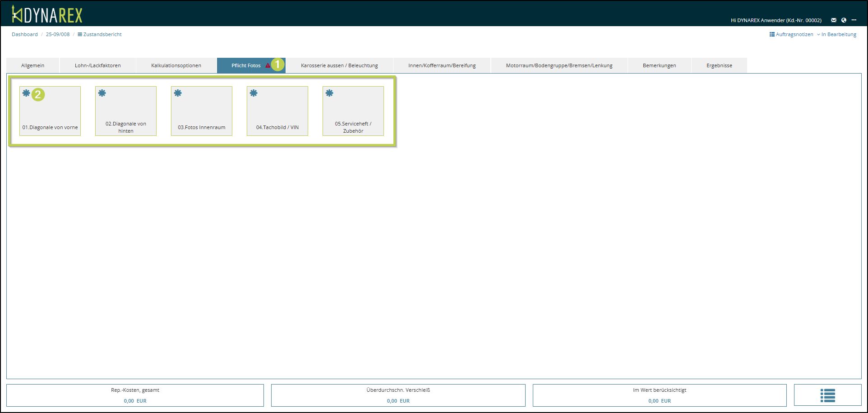
Task: Click the Rep.-Kosten, gesamt summary box
Action: (135, 395)
